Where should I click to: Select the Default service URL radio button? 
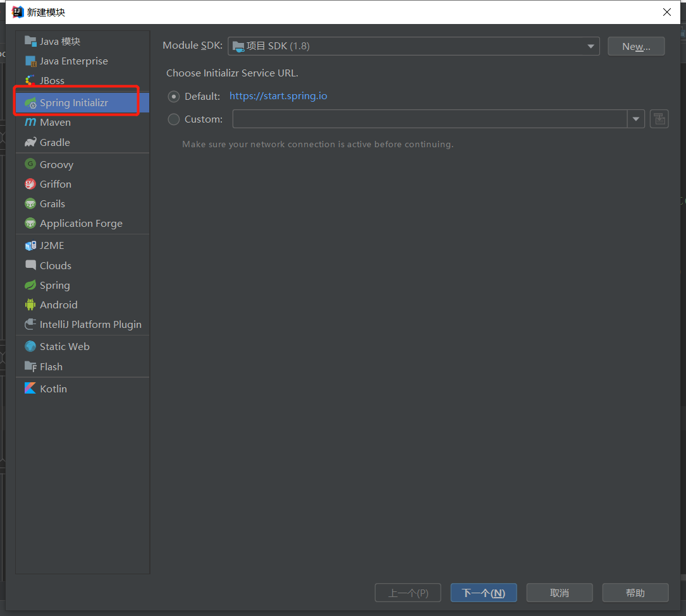174,97
